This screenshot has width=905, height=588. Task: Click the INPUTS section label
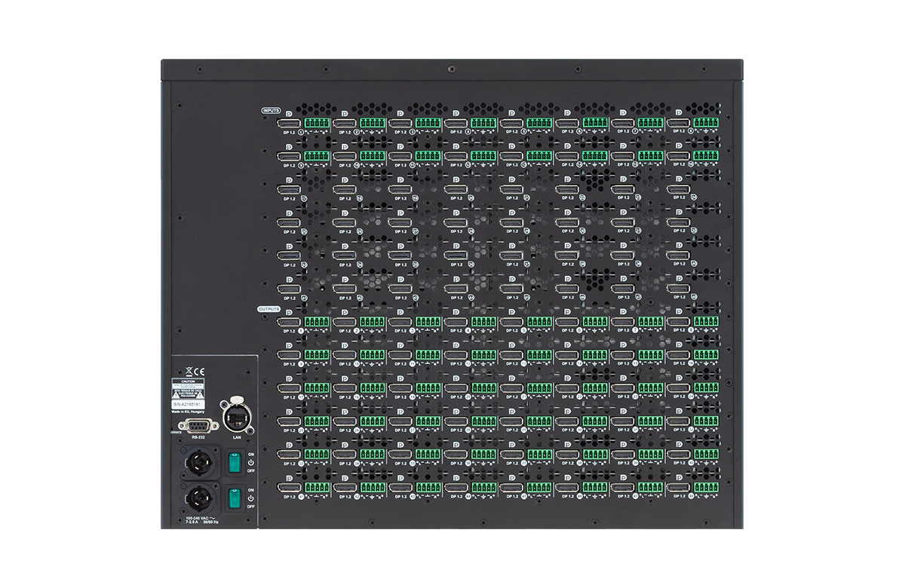[x=271, y=109]
